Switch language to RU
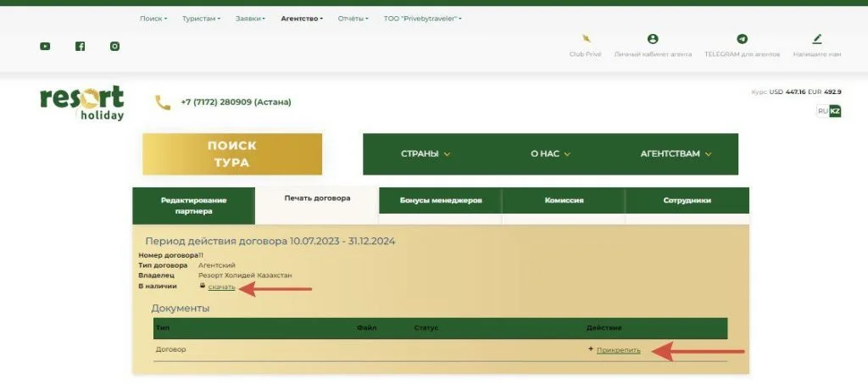Screen dimensions: 868x384 pos(822,111)
